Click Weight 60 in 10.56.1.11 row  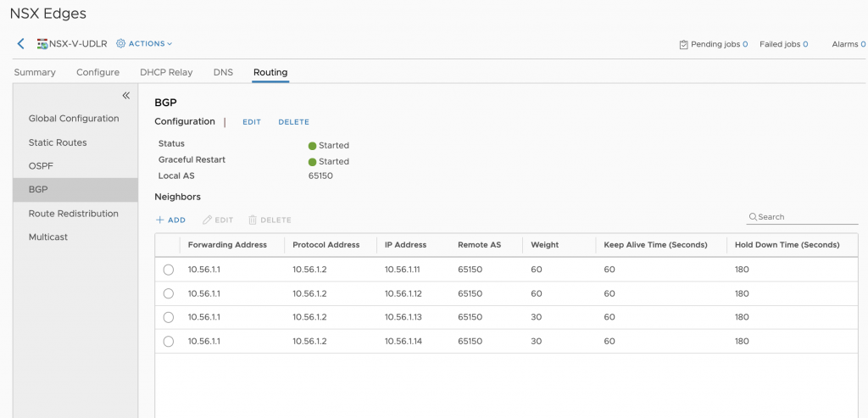point(537,270)
